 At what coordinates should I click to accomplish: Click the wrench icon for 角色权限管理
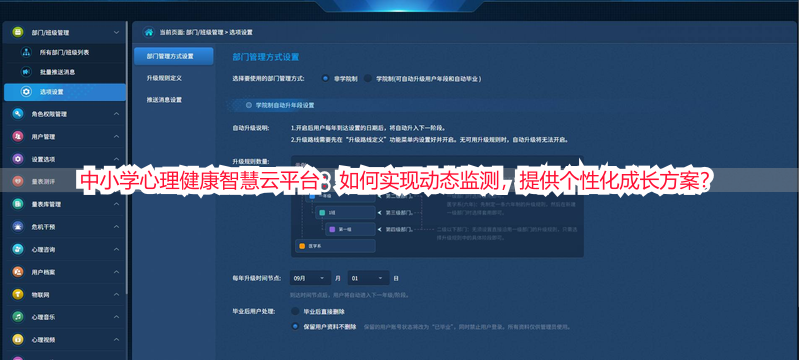pyautogui.click(x=18, y=114)
